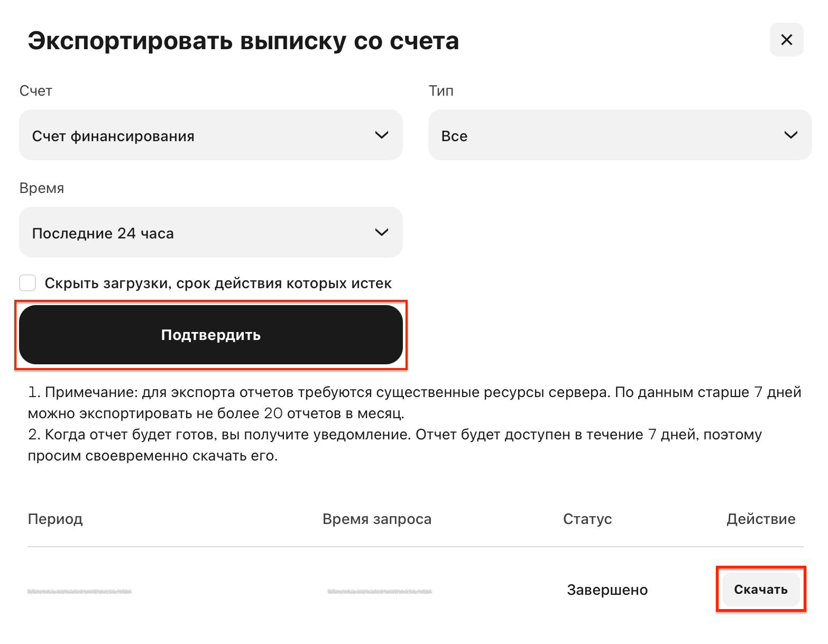This screenshot has height=644, width=828.
Task: Click the Действие column header
Action: pos(761,519)
